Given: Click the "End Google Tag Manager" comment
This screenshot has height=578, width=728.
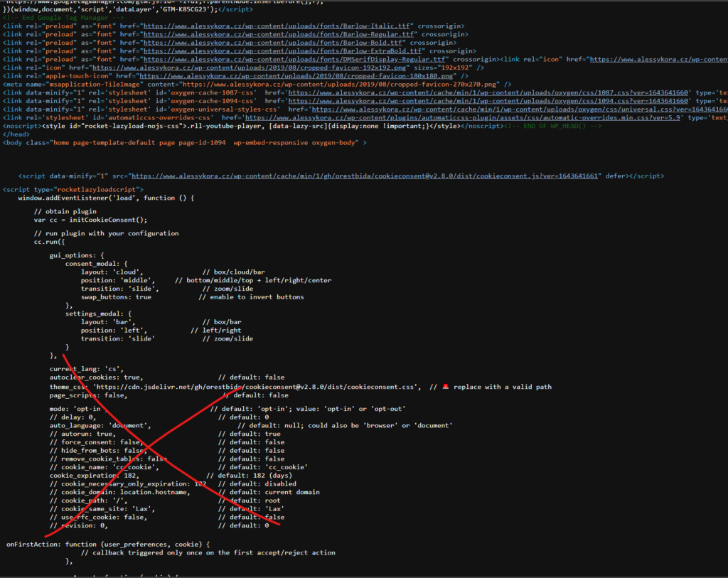Looking at the screenshot, I should click(63, 18).
